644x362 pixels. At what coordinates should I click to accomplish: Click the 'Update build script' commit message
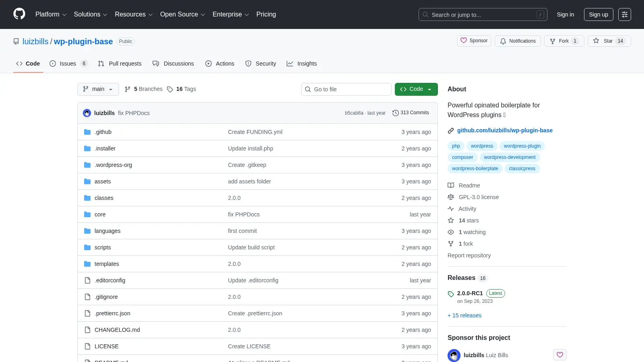click(252, 247)
